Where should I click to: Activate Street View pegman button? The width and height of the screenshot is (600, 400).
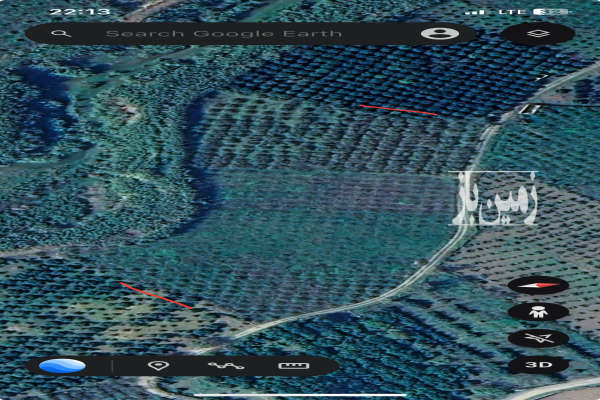coord(538,312)
